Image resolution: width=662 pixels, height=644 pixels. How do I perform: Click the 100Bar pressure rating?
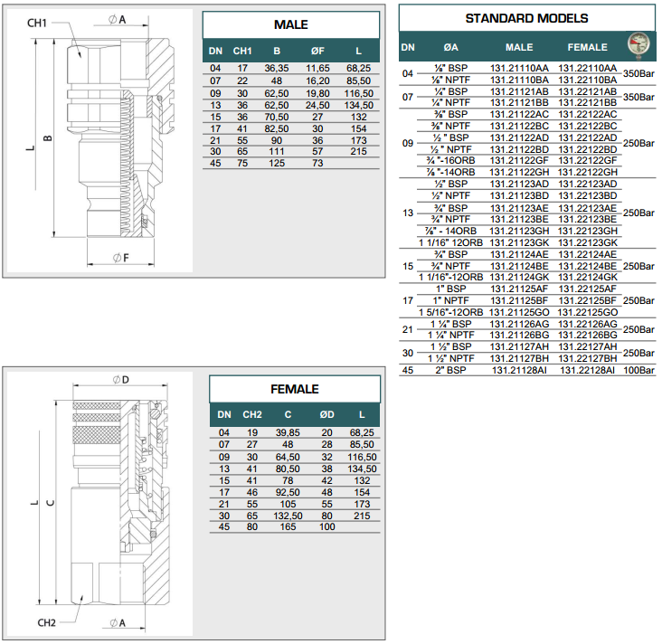pos(638,370)
